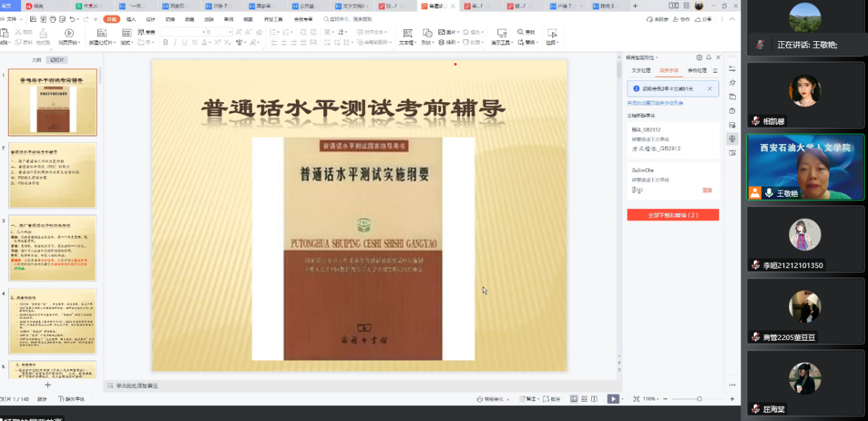
Task: Toggle bold formatting
Action: point(166,41)
